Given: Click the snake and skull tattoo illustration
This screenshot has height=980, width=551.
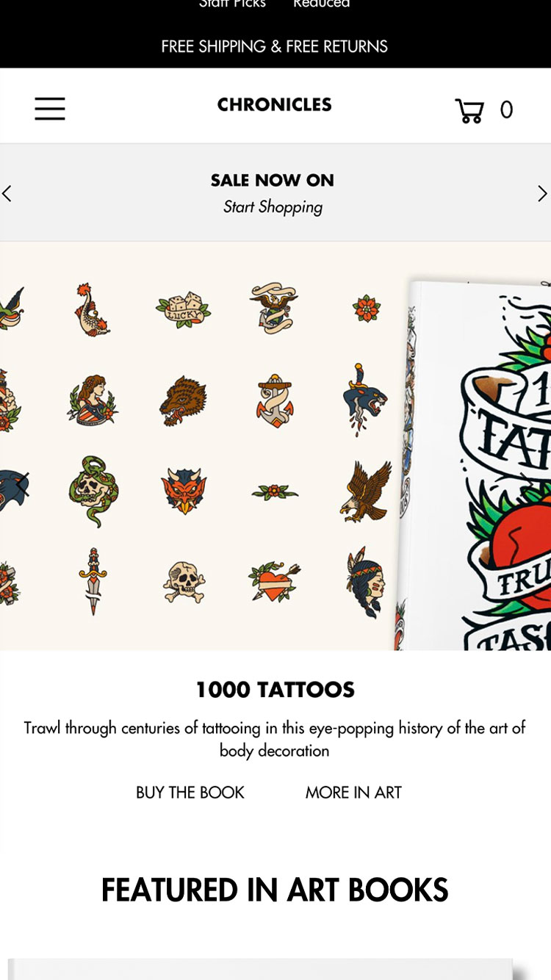Looking at the screenshot, I should coord(93,491).
